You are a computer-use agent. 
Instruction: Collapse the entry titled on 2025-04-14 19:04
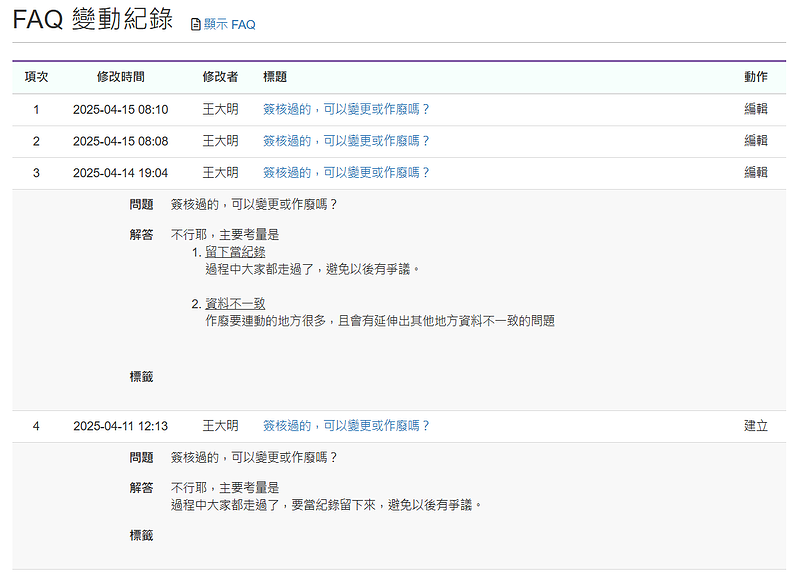346,173
